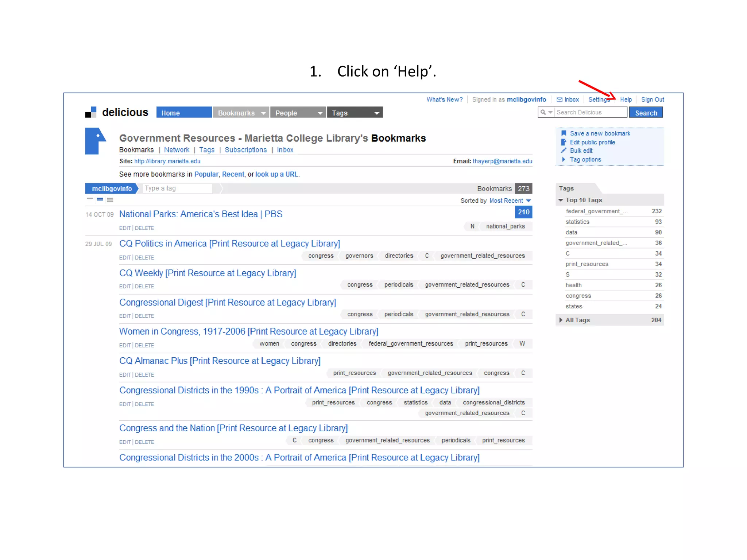Viewport: 747px width, 560px height.
Task: Click the Help link
Action: [x=626, y=100]
